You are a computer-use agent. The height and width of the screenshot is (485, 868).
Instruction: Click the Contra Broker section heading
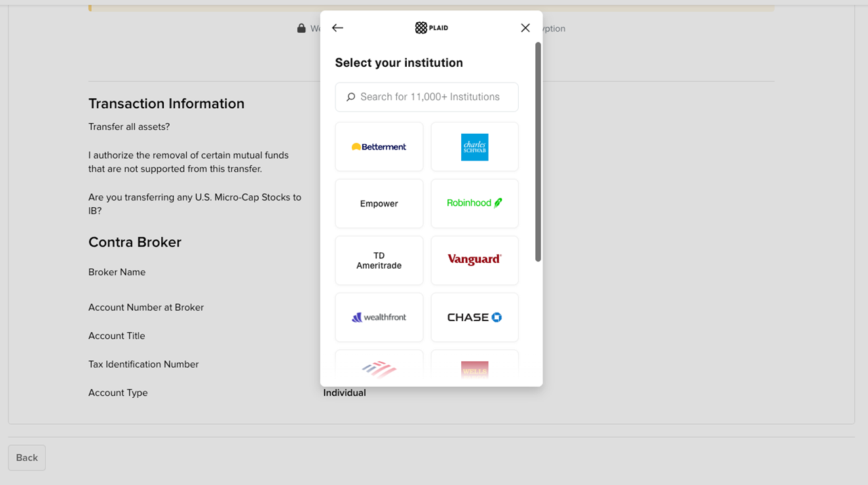click(x=134, y=242)
